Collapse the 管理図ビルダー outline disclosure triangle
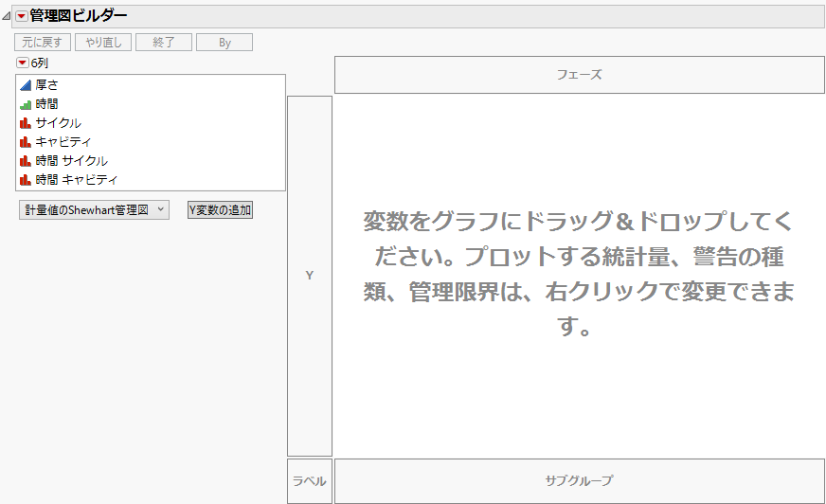This screenshot has height=504, width=826. [7, 16]
